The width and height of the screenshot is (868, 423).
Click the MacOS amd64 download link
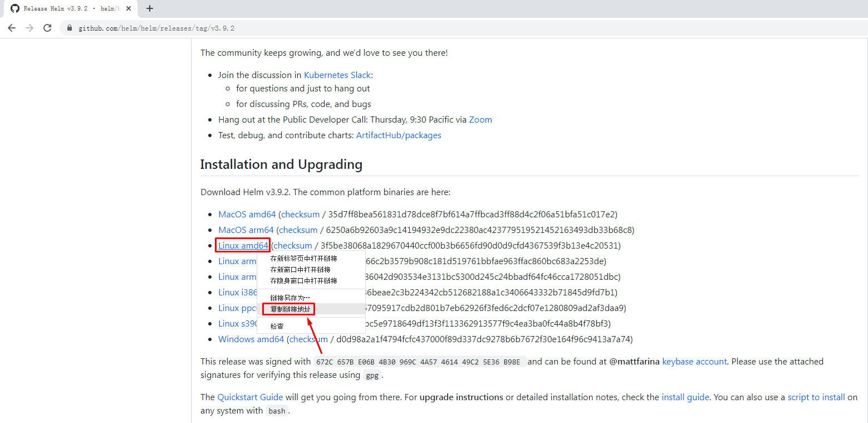coord(247,214)
